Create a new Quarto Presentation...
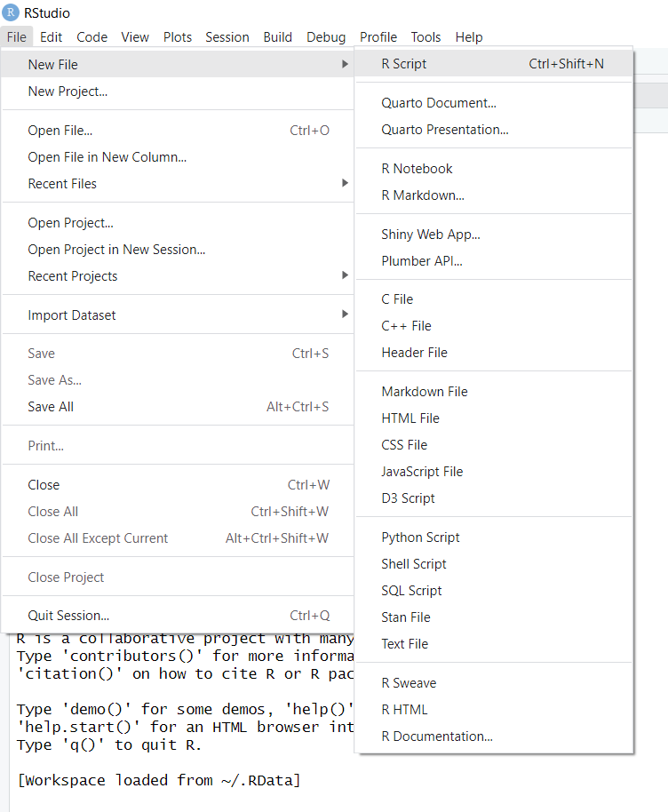This screenshot has height=812, width=668. [494, 130]
